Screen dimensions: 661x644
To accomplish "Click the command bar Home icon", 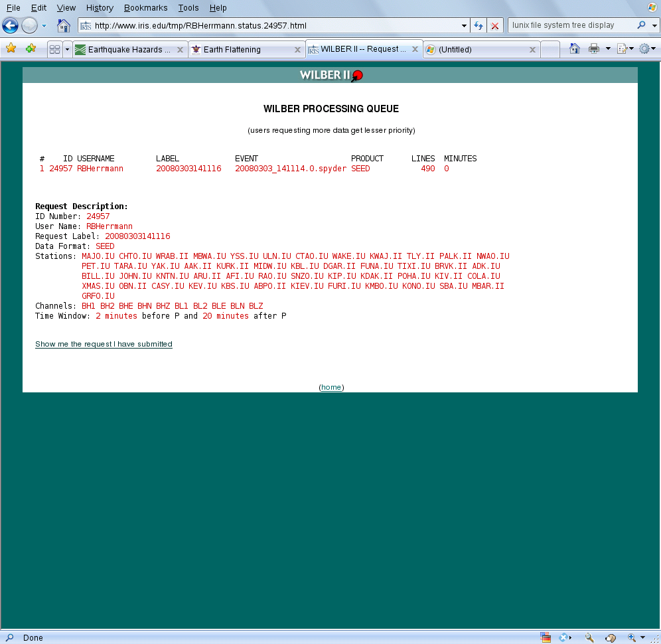I will point(574,49).
